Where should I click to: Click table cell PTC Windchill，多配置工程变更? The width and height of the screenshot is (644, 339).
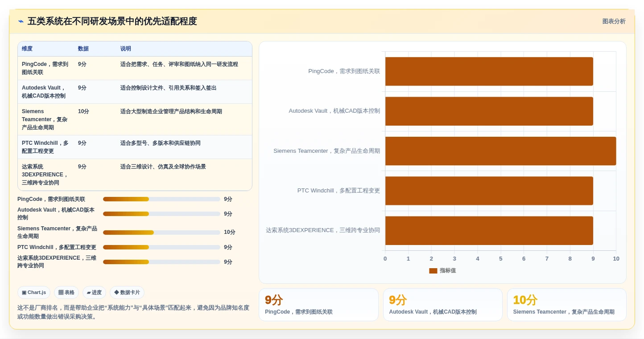coord(45,147)
